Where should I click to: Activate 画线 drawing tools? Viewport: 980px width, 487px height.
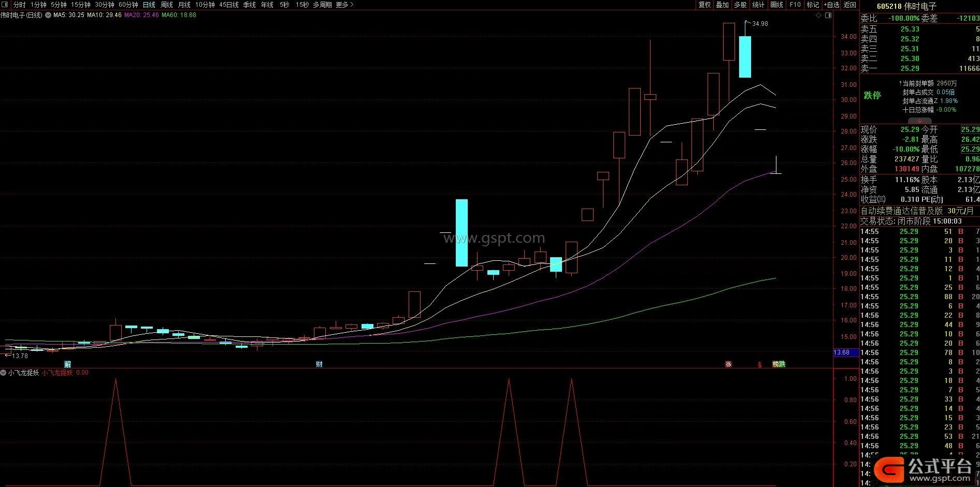tap(776, 5)
